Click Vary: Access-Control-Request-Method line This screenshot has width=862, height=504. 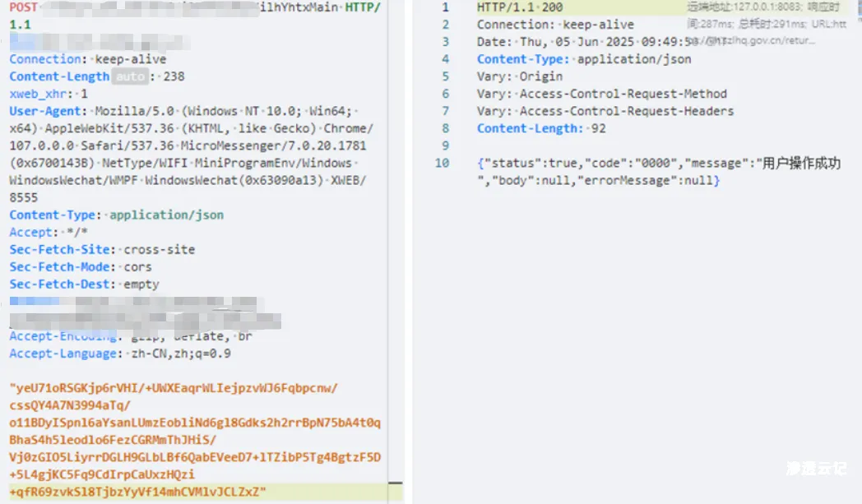[601, 94]
